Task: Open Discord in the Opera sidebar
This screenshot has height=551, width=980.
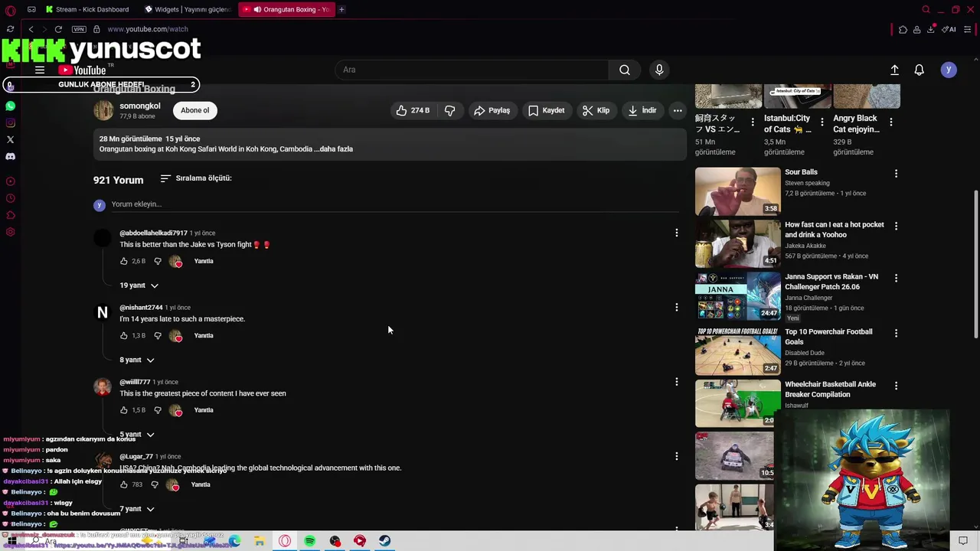Action: click(x=10, y=156)
